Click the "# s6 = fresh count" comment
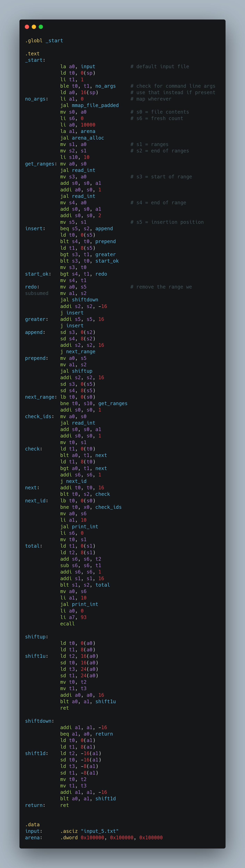 157,118
